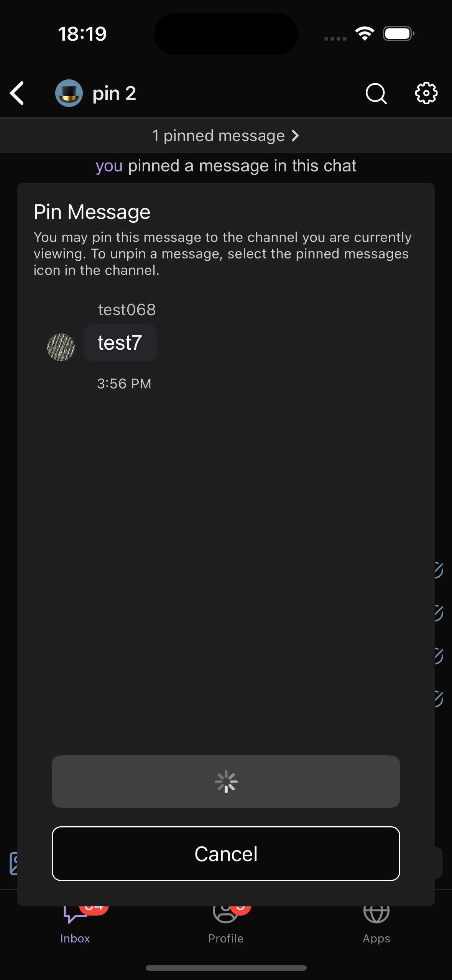Viewport: 452px width, 980px height.
Task: Switch to the Inbox tab
Action: [x=75, y=928]
